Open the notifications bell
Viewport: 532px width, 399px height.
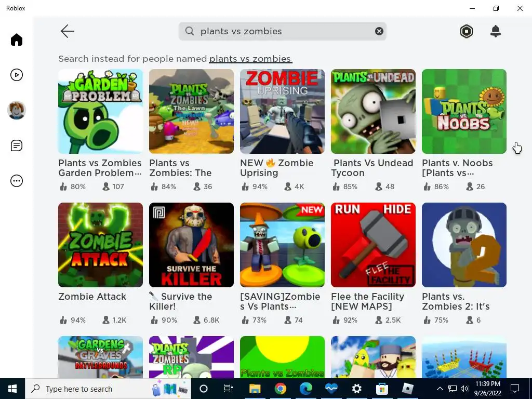496,31
